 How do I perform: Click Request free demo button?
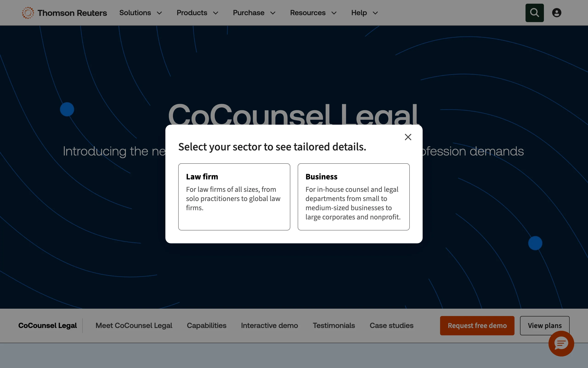pyautogui.click(x=477, y=326)
